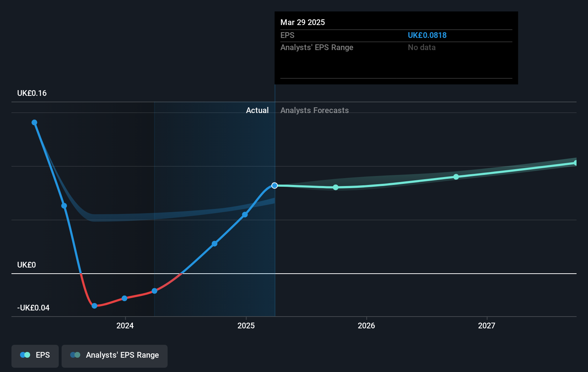Click the UK£0.16 axis label
This screenshot has width=588, height=372.
(31, 93)
